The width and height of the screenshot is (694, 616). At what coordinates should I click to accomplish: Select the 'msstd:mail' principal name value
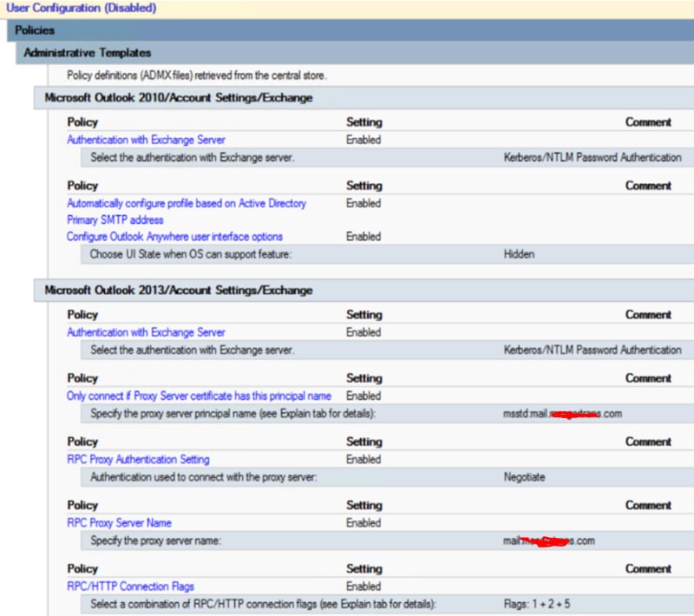pos(562,414)
